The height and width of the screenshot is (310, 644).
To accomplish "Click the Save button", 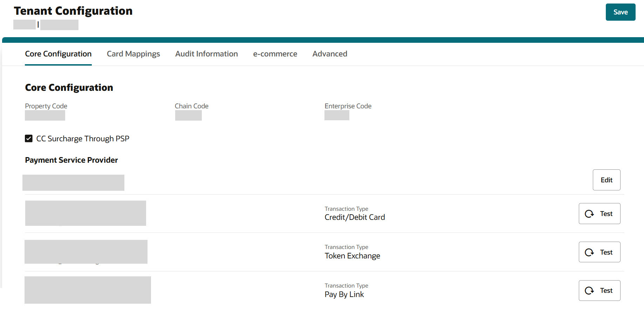I will pos(620,12).
